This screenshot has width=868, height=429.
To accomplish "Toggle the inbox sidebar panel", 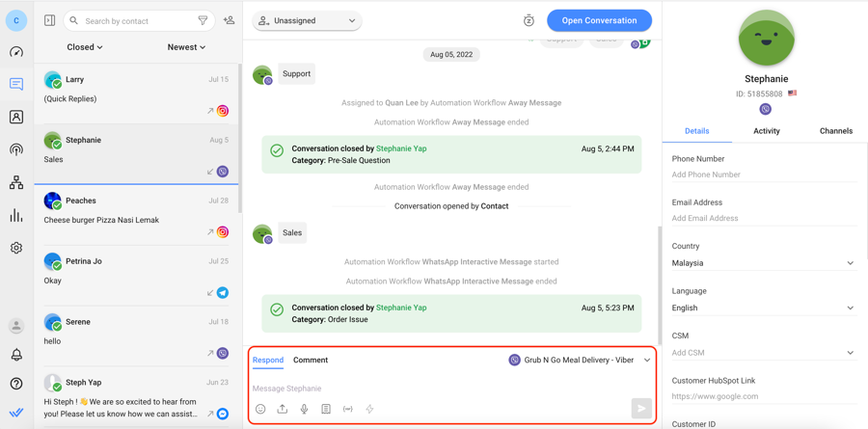I will [x=50, y=20].
